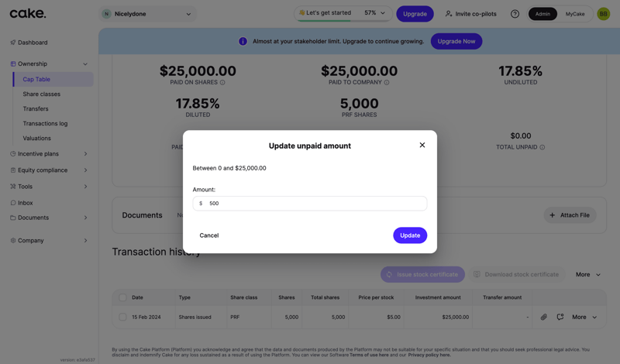Image resolution: width=620 pixels, height=364 pixels.
Task: Click the BB user avatar
Action: [x=603, y=14]
